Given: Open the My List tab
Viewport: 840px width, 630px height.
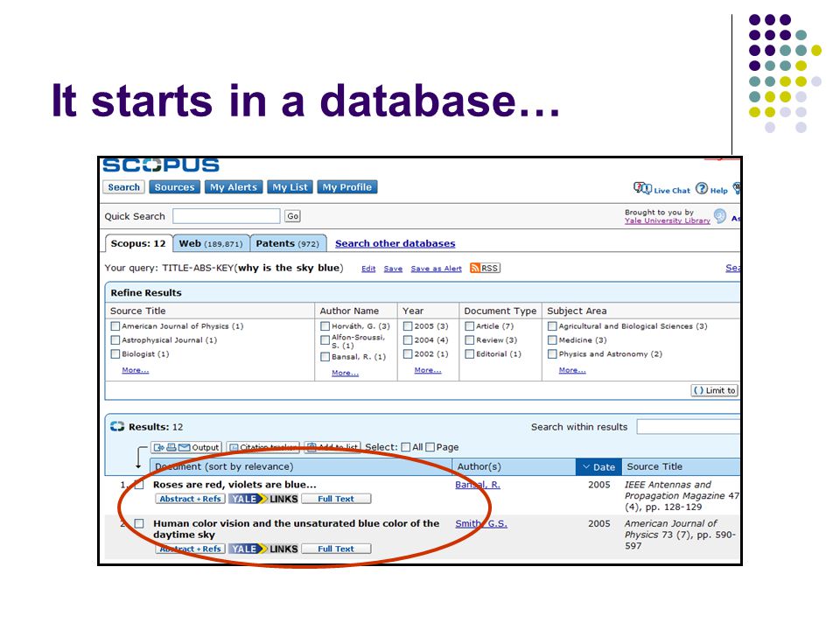Looking at the screenshot, I should pos(290,187).
